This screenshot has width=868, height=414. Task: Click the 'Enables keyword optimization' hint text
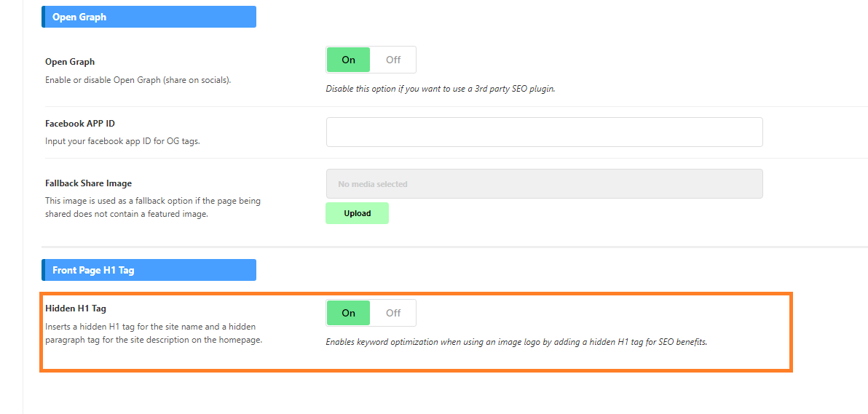pyautogui.click(x=516, y=342)
